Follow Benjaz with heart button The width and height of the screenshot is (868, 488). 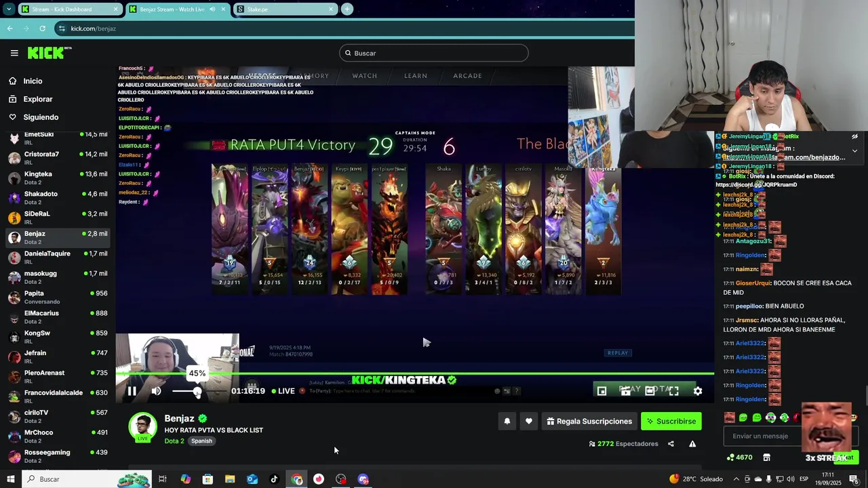[529, 421]
